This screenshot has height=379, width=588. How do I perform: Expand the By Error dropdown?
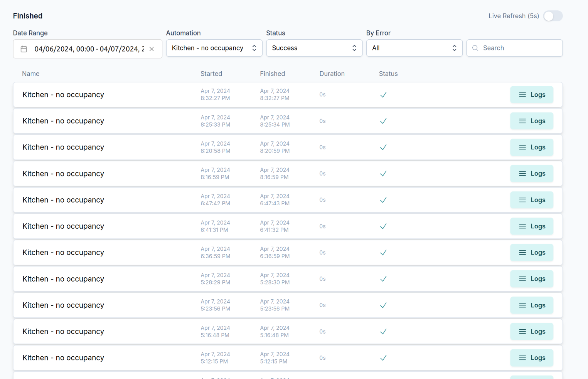[414, 48]
